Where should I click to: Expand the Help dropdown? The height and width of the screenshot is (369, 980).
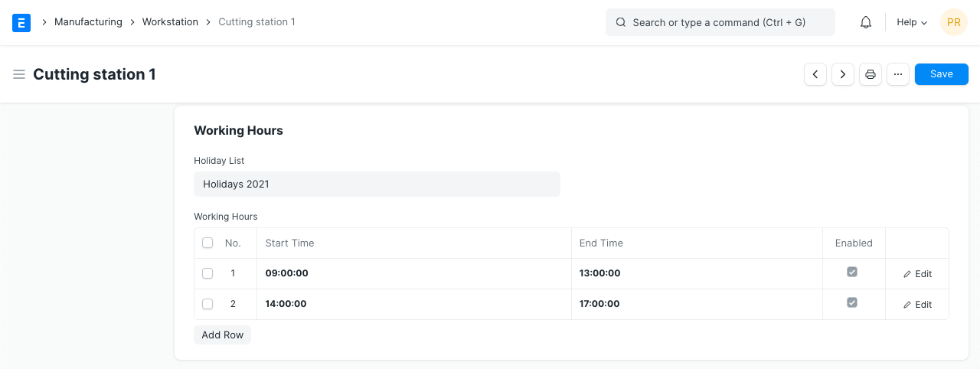[911, 23]
